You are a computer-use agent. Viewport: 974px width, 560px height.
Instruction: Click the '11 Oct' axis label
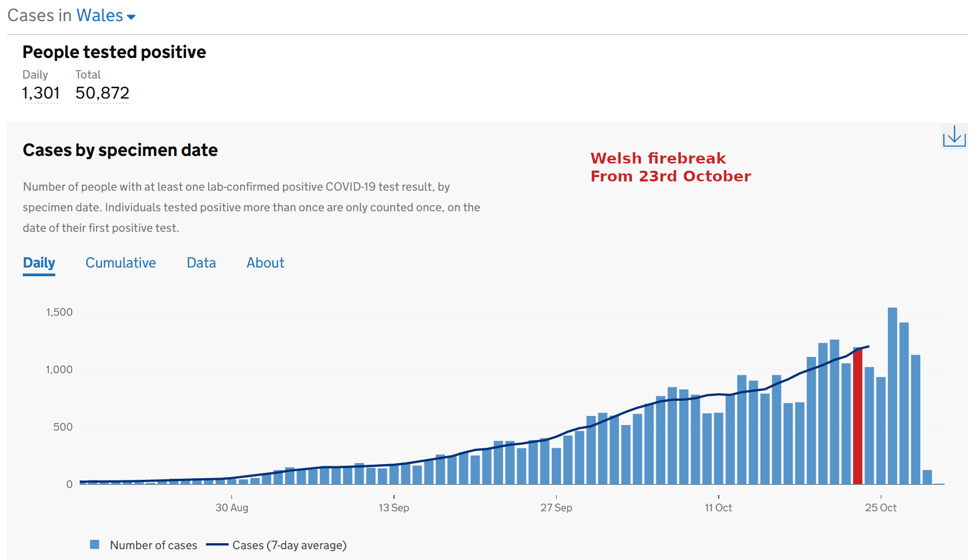[x=718, y=507]
